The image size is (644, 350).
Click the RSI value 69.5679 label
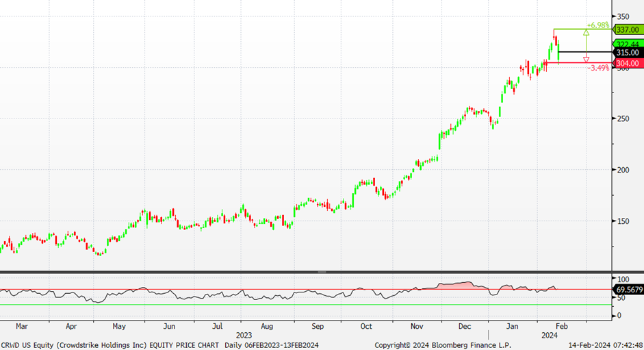(629, 290)
